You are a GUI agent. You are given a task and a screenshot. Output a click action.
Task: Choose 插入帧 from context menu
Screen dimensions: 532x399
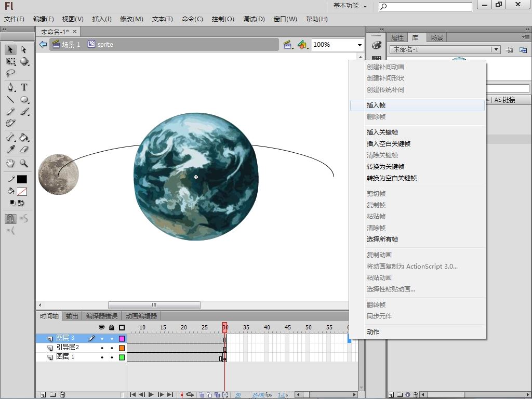(417, 105)
